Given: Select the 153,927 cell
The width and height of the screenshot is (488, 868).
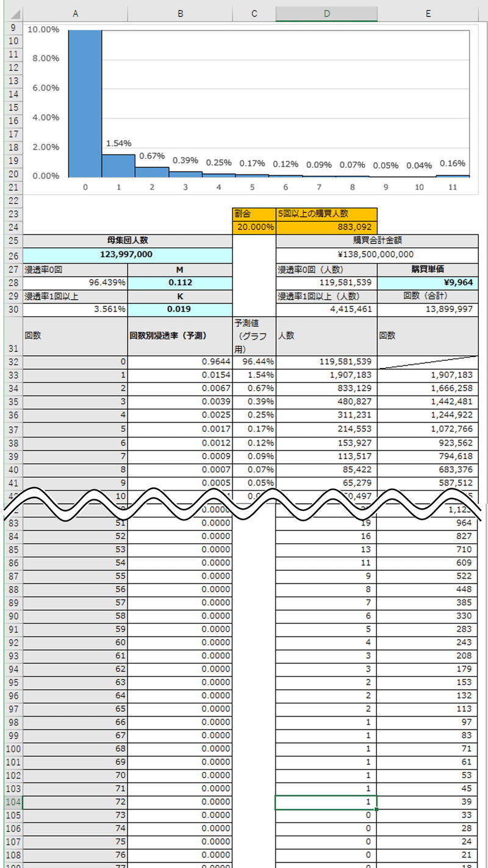Looking at the screenshot, I should coord(326,443).
